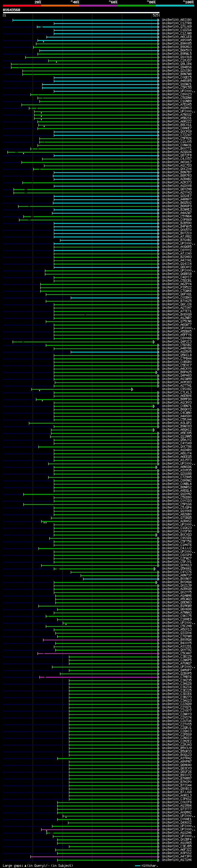The width and height of the screenshot is (197, 868).
Task: Click the cyan alignment bar of UniRef100_A8IX80
Action: 86,20
